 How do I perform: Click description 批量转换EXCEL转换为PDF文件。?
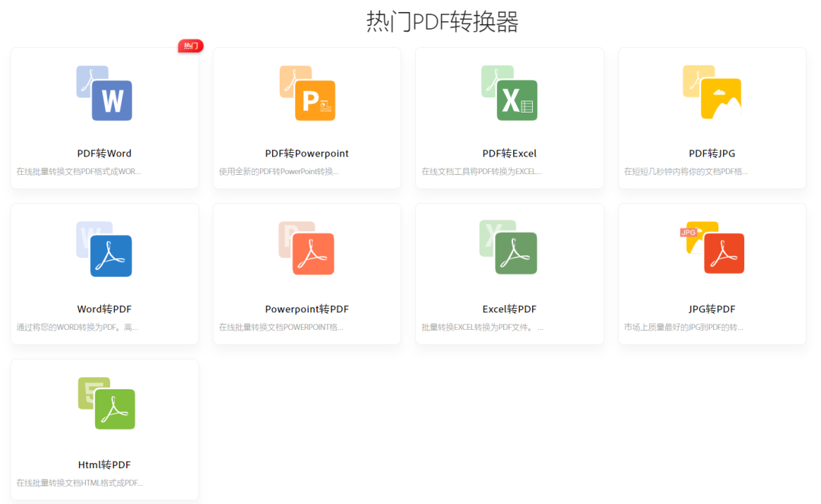coord(482,327)
